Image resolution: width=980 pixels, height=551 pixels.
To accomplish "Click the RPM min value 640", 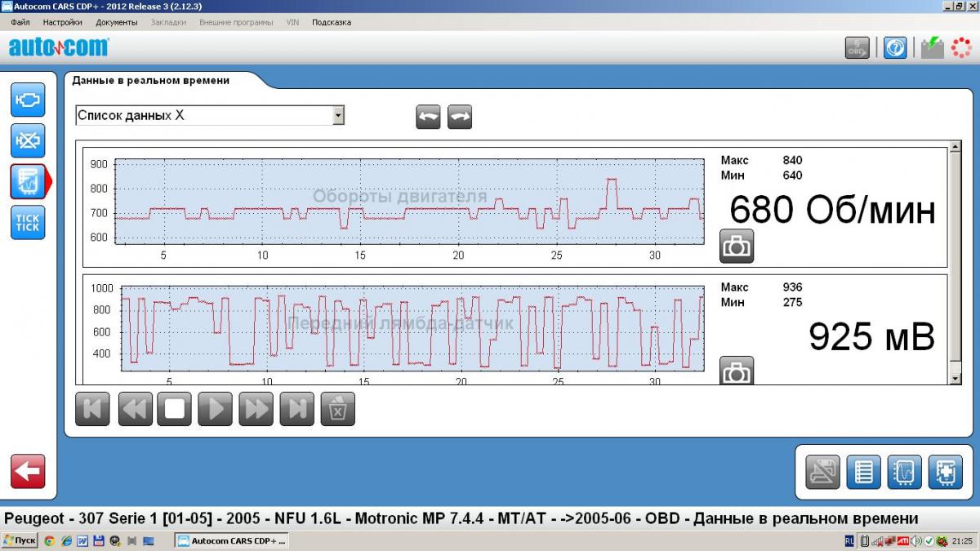I will coord(792,175).
